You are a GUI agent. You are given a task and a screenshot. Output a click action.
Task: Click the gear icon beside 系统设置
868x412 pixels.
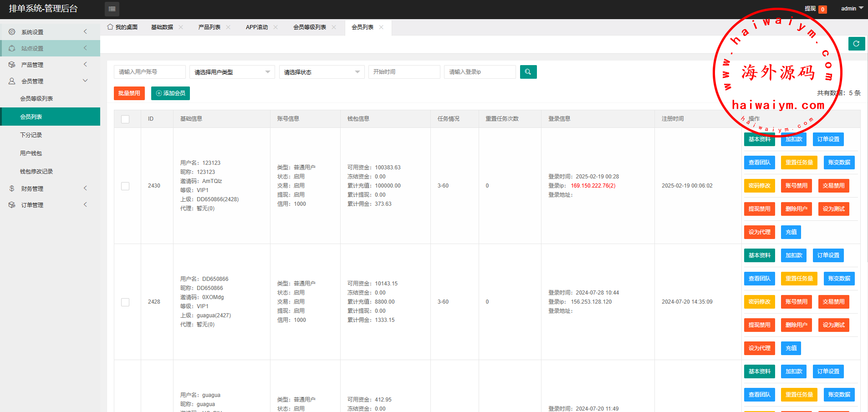pos(12,32)
